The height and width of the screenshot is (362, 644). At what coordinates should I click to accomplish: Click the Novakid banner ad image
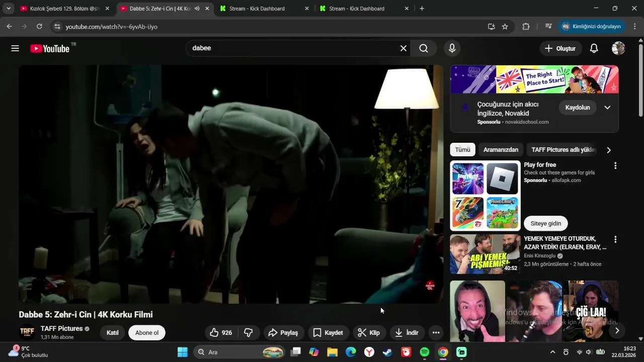pyautogui.click(x=534, y=79)
